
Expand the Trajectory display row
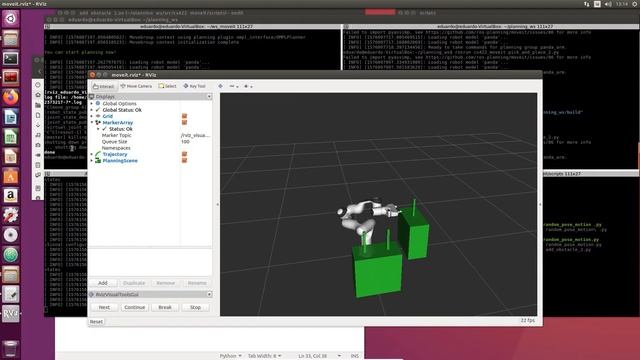pyautogui.click(x=91, y=154)
